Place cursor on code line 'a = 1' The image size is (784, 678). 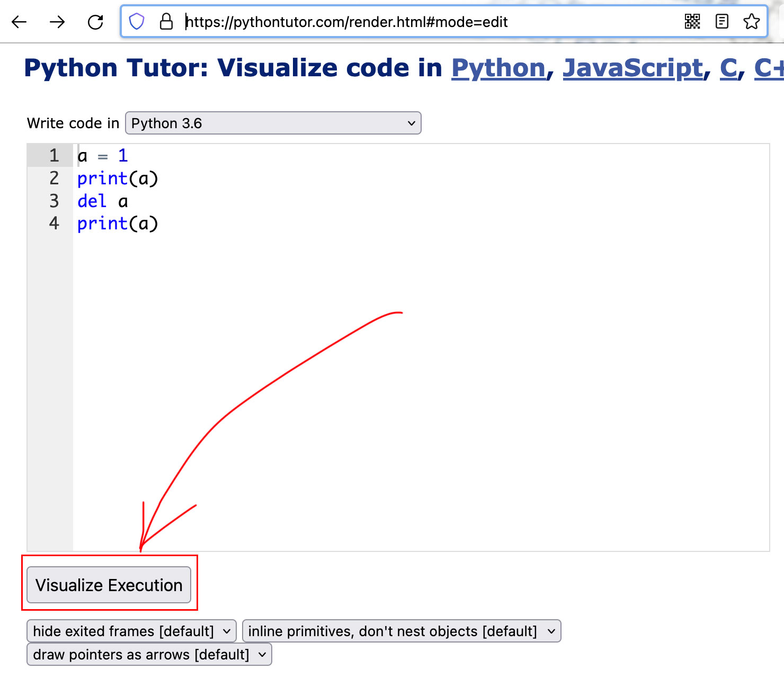point(103,156)
